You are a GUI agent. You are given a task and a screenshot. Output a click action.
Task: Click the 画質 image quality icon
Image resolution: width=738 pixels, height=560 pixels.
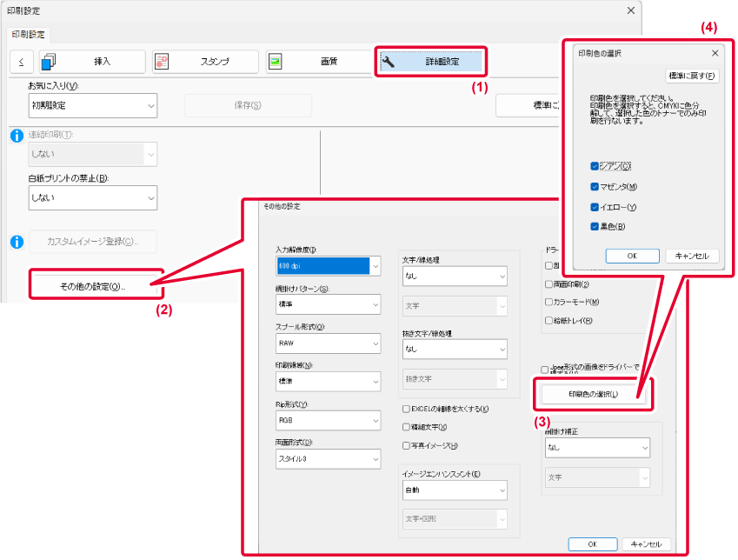click(x=275, y=62)
